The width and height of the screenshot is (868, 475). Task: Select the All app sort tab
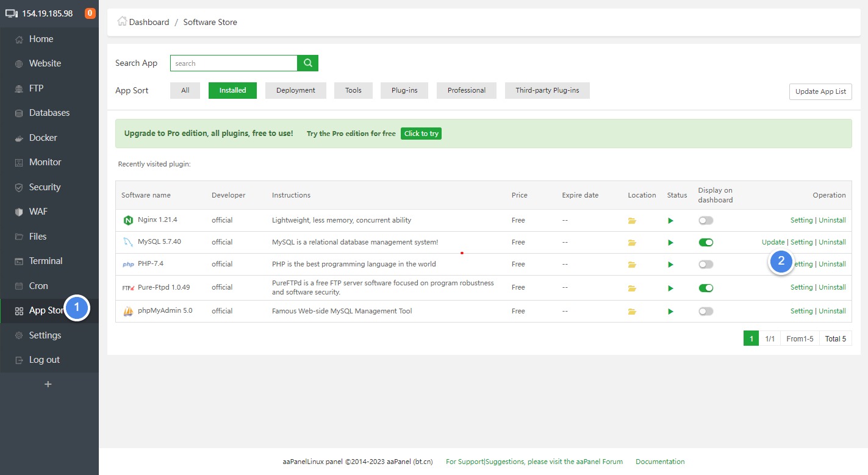[x=185, y=90]
